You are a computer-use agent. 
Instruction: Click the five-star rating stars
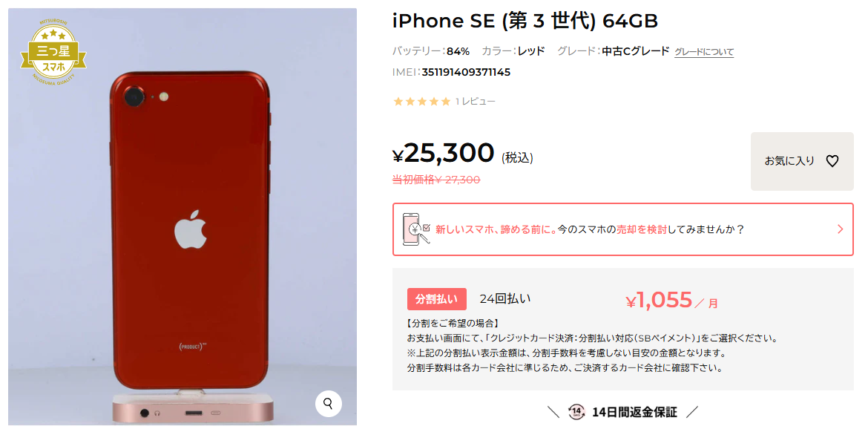click(x=421, y=102)
